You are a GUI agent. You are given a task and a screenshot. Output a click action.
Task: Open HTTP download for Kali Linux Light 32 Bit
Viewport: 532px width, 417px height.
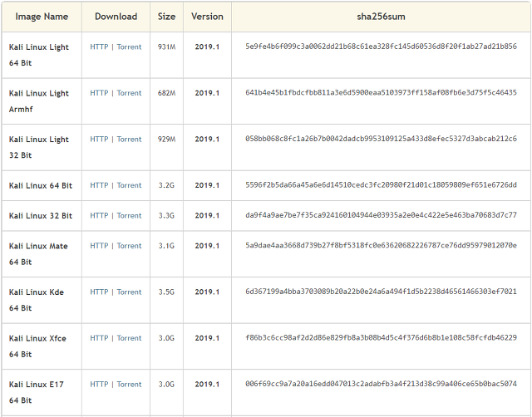pos(99,139)
